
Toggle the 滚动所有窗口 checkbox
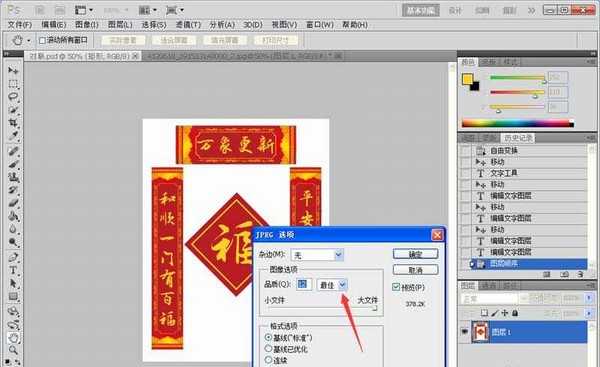(42, 41)
